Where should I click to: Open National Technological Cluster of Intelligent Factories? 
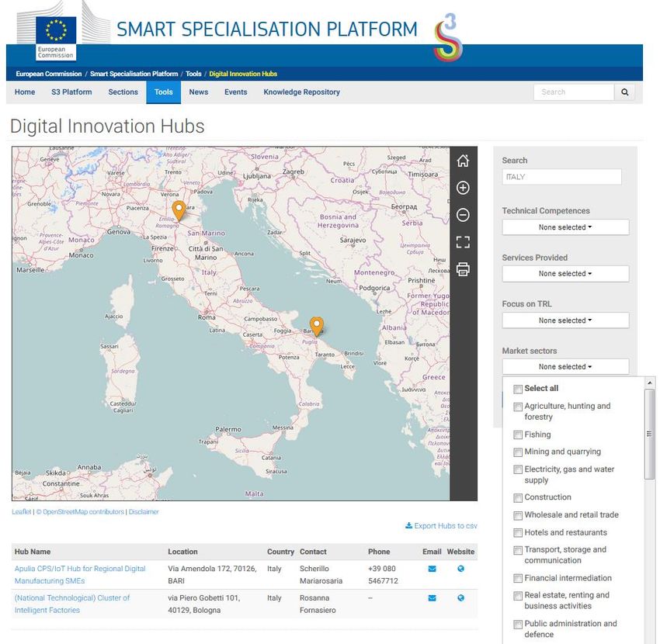click(72, 604)
